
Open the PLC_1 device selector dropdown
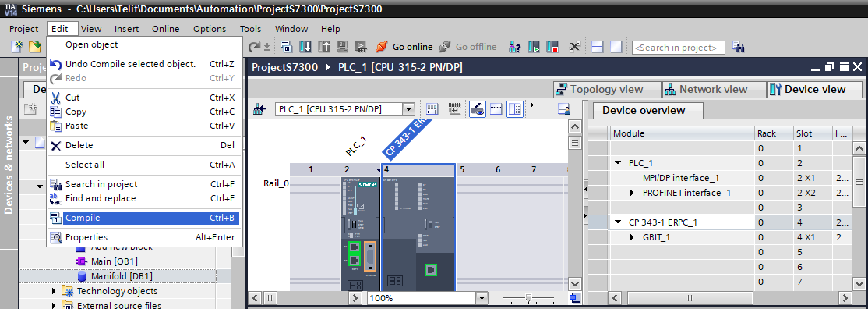pyautogui.click(x=408, y=109)
